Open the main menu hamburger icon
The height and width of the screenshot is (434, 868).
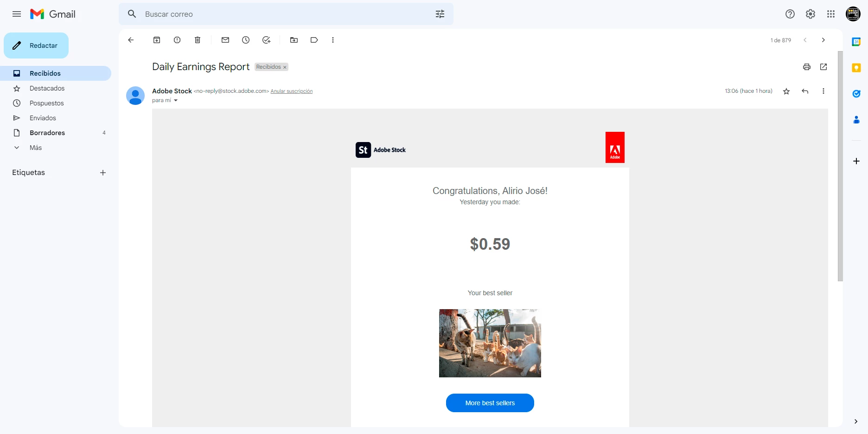(17, 14)
